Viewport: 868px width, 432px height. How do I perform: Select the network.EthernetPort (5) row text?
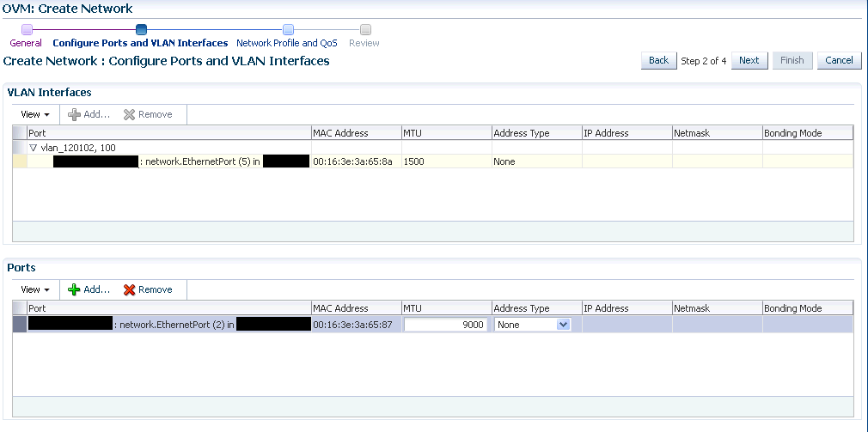click(x=199, y=161)
